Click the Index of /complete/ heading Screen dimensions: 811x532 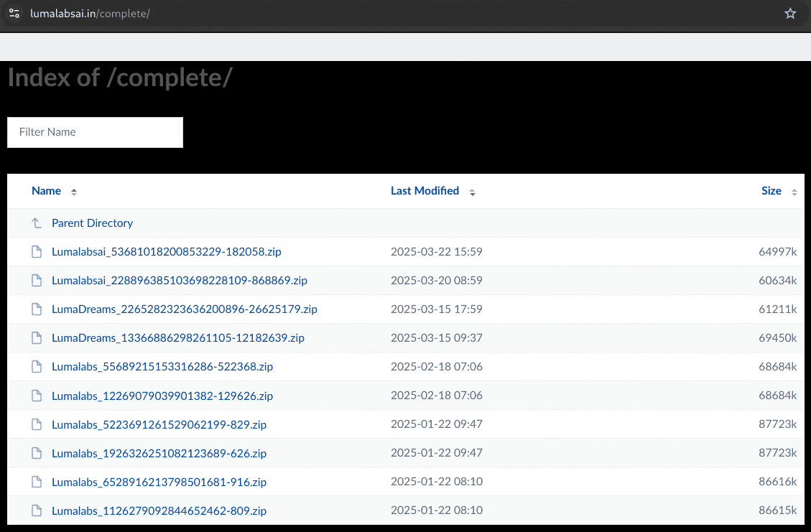[x=120, y=78]
